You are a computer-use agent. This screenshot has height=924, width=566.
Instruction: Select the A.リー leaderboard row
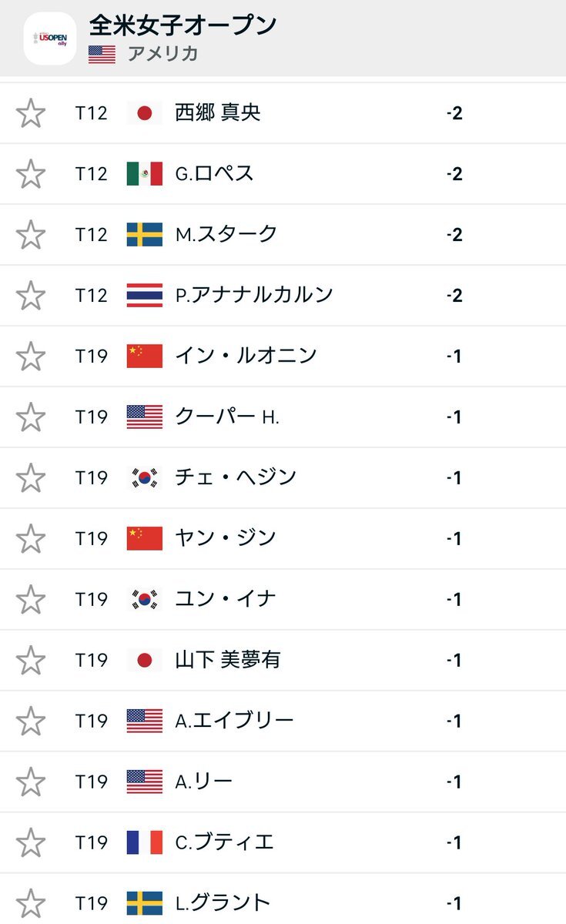(x=283, y=782)
